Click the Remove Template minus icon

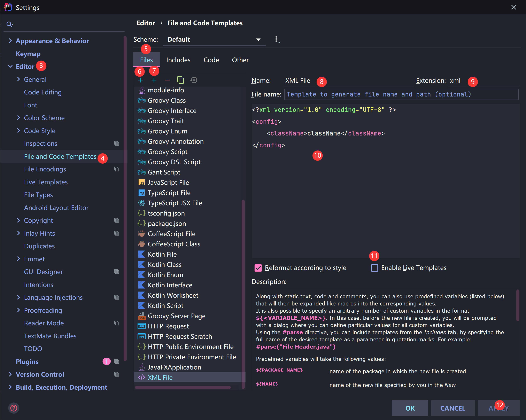point(167,80)
